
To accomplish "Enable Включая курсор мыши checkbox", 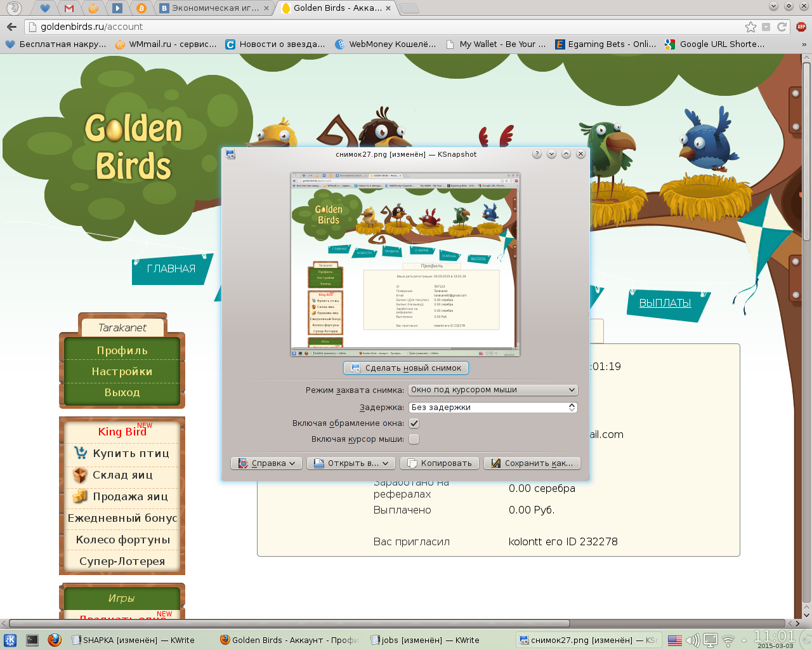I will point(414,439).
